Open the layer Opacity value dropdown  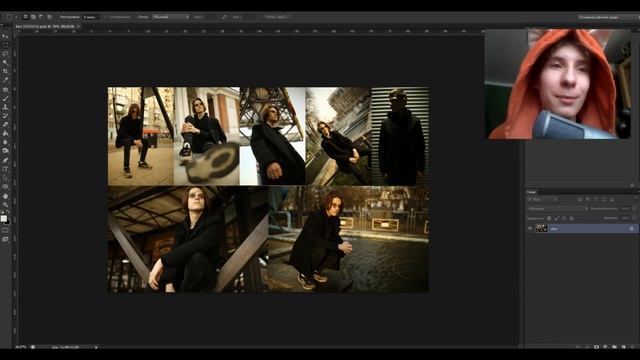[634, 209]
